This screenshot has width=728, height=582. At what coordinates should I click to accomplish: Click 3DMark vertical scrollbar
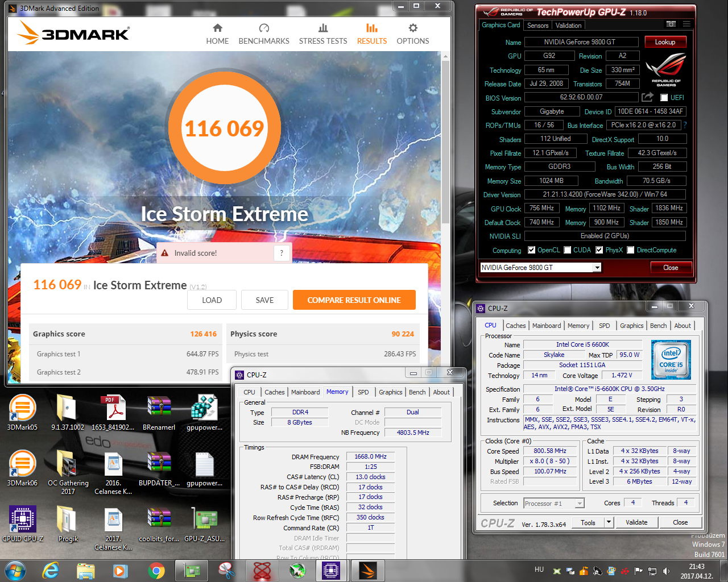[x=445, y=142]
